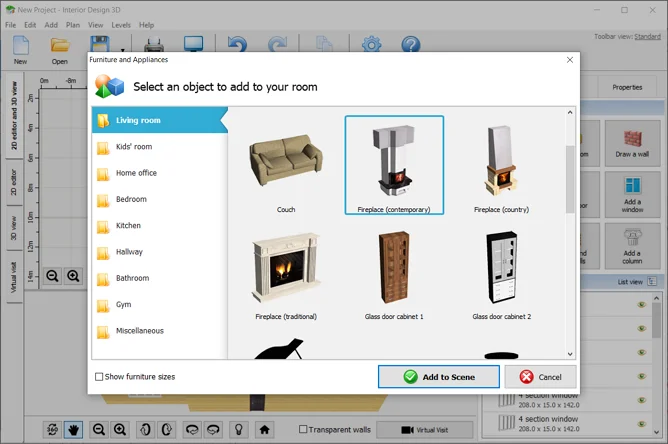Open the Hallway furniture category

pyautogui.click(x=159, y=252)
